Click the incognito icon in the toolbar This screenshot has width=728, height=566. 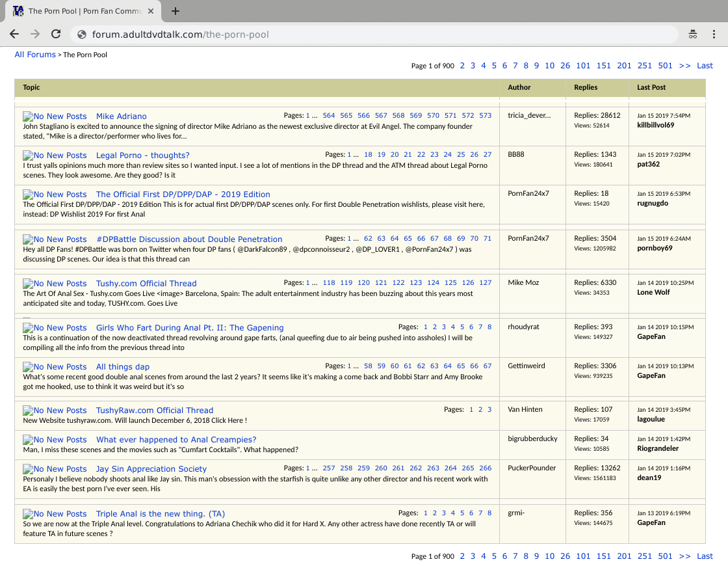click(693, 34)
